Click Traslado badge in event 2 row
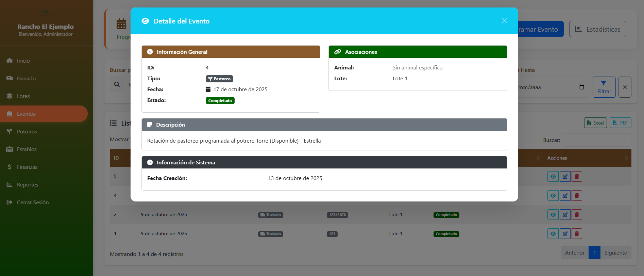This screenshot has width=644, height=276. (x=271, y=215)
